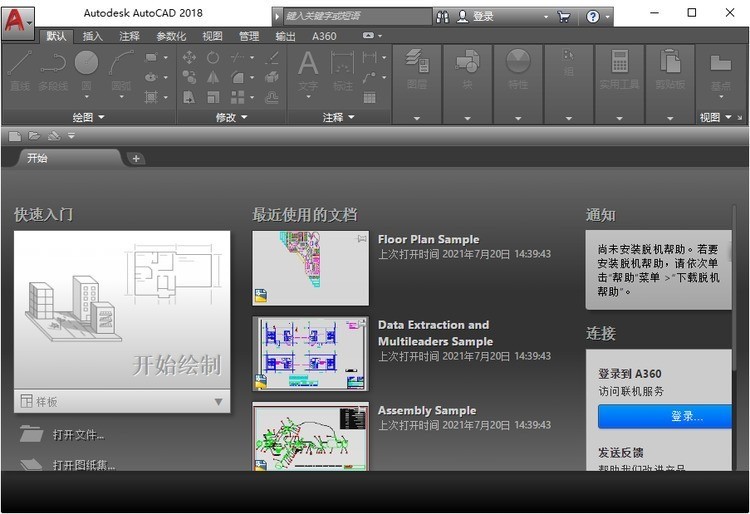This screenshot has height=514, width=750.
Task: Select the Mirror tool in Modify panel
Action: pos(213,77)
